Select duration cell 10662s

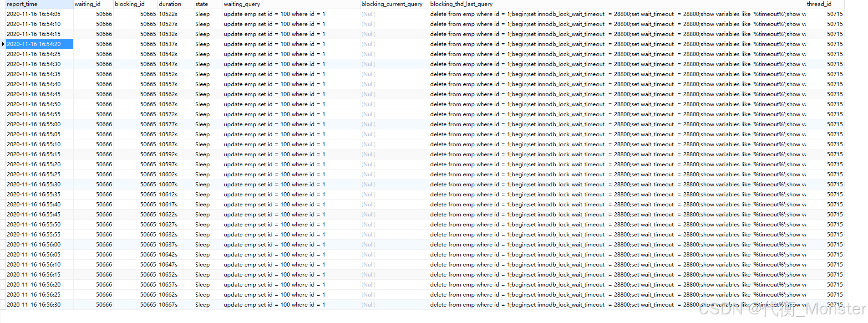click(x=176, y=295)
